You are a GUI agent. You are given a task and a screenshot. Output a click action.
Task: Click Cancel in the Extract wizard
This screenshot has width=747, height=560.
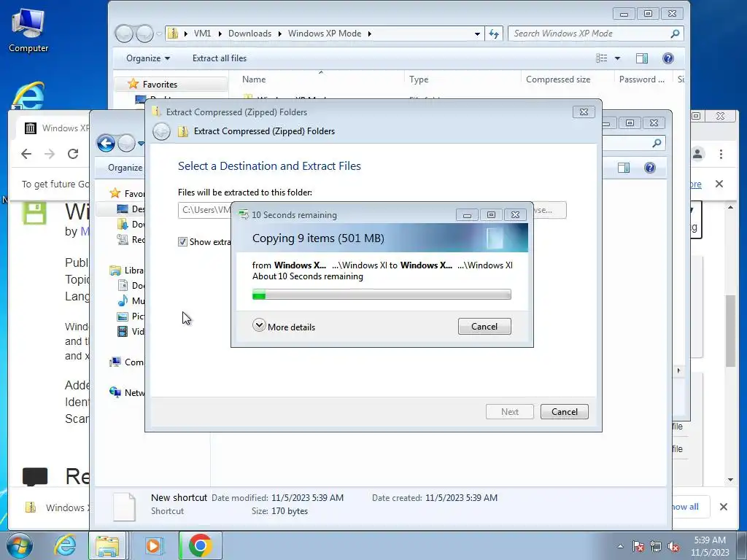pos(564,411)
